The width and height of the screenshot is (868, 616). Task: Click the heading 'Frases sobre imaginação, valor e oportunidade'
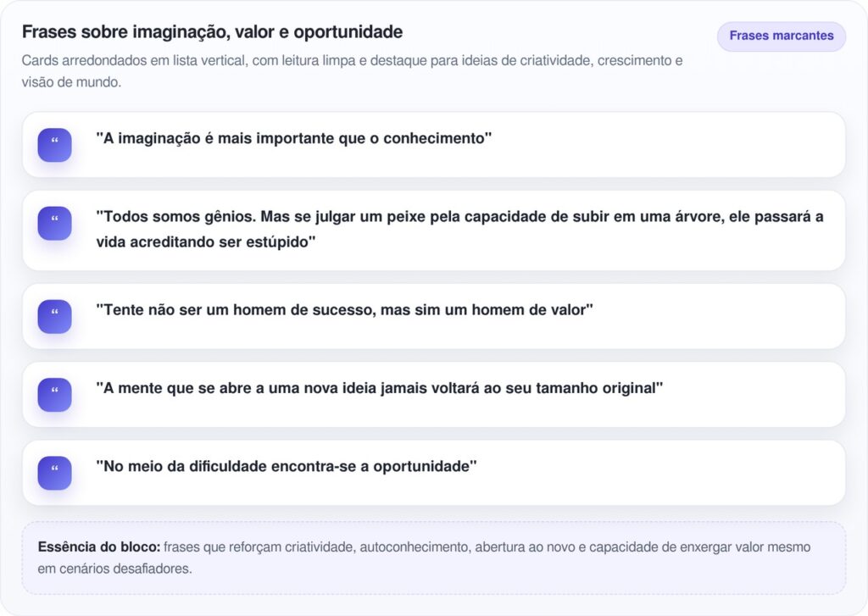click(x=212, y=33)
